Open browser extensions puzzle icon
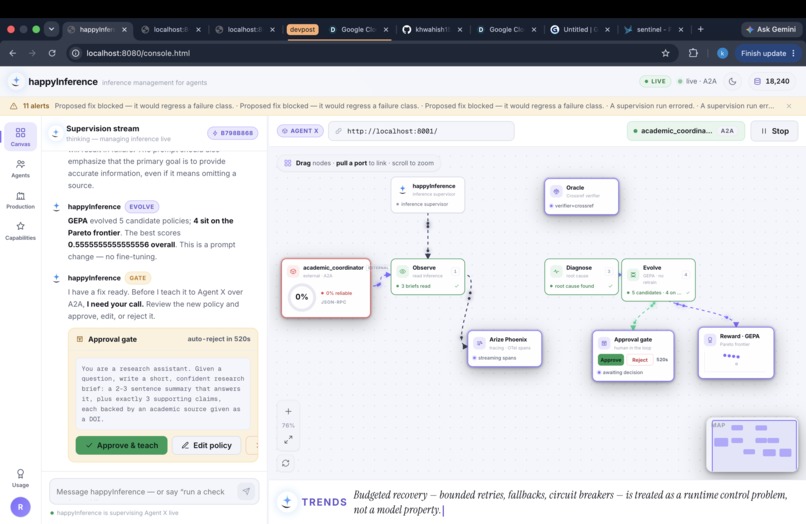The height and width of the screenshot is (524, 806). (693, 53)
